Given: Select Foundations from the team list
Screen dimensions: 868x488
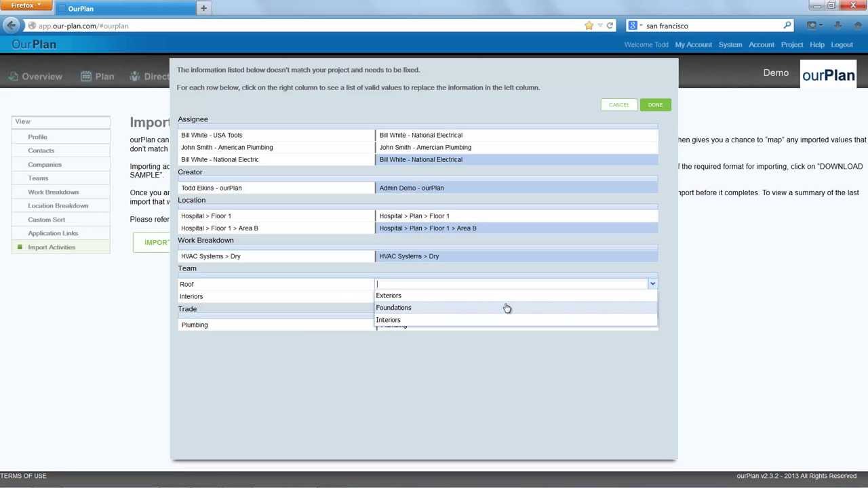Looking at the screenshot, I should point(516,308).
